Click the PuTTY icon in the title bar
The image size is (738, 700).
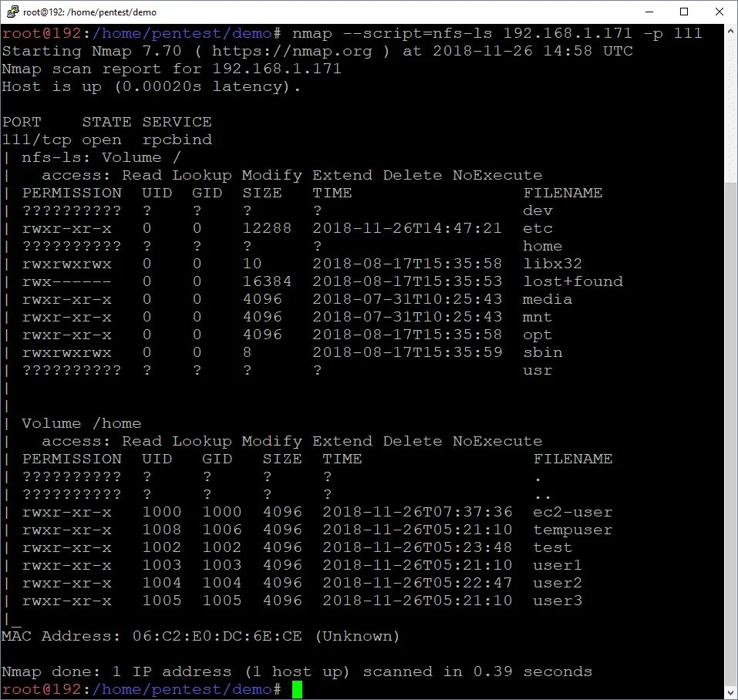coord(12,12)
